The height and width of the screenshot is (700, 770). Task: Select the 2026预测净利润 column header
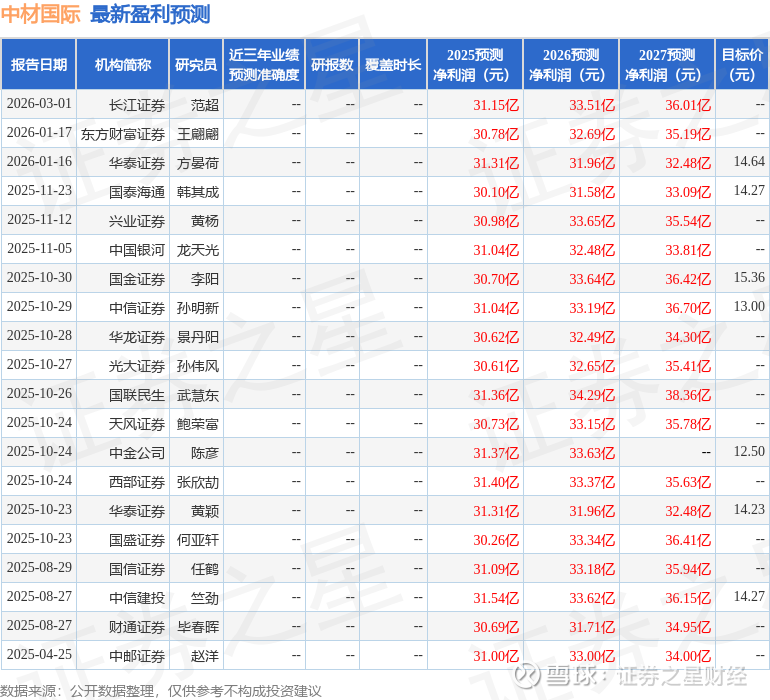point(571,65)
